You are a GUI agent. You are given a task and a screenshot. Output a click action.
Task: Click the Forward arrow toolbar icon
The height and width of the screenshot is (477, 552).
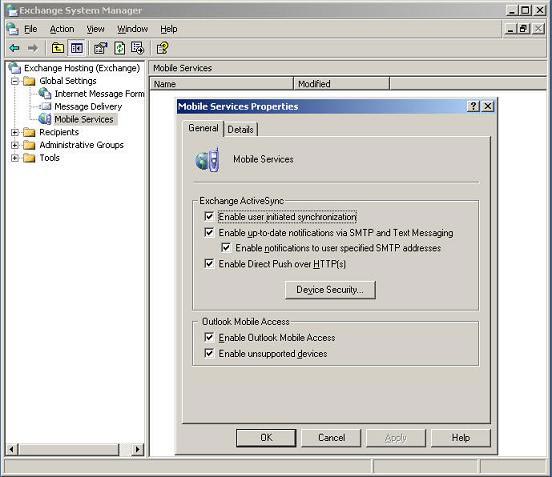(x=32, y=48)
